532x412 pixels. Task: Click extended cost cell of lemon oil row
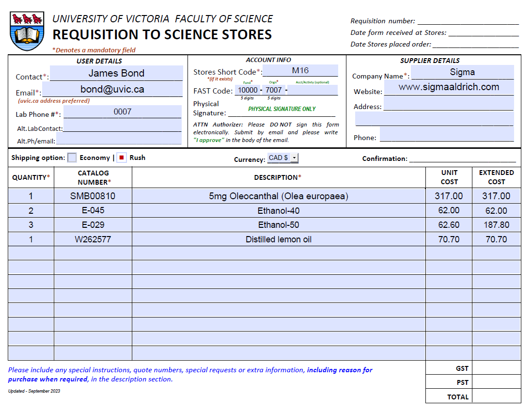(x=496, y=239)
